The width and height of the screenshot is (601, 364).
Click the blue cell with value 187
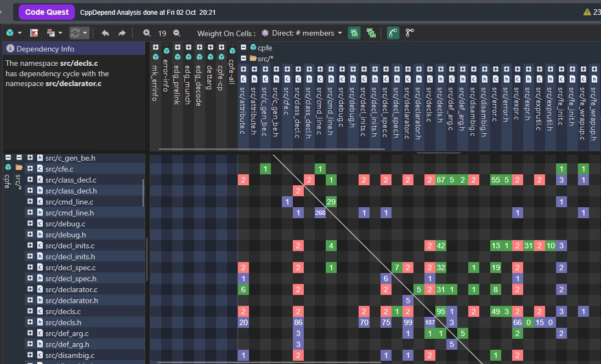(430, 323)
